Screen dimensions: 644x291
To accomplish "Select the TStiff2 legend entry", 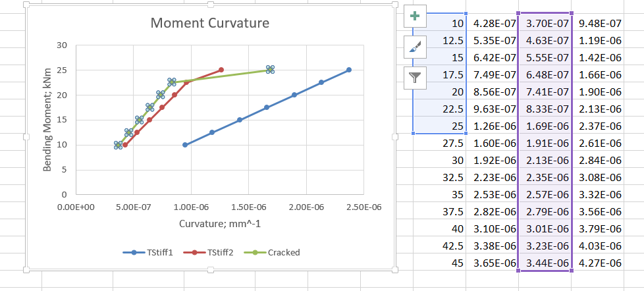I will (x=214, y=252).
